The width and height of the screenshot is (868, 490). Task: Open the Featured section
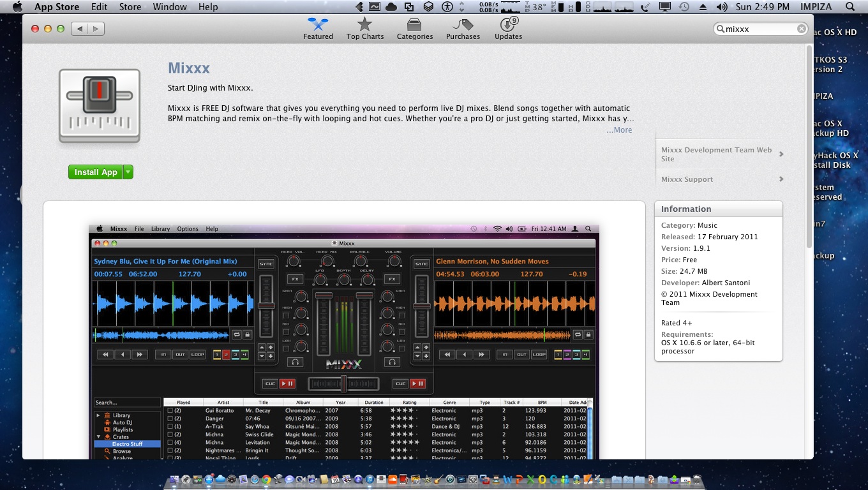(x=318, y=29)
